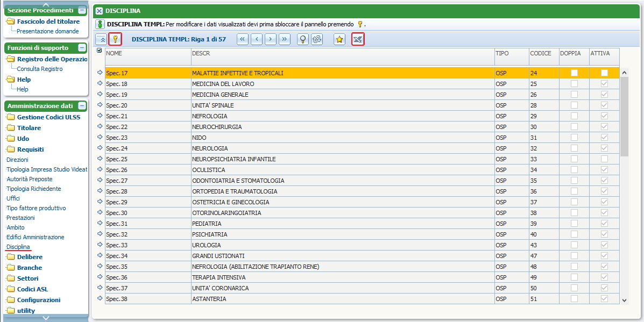The width and height of the screenshot is (644, 322).
Task: Open the Consulta Registro link
Action: [x=39, y=69]
